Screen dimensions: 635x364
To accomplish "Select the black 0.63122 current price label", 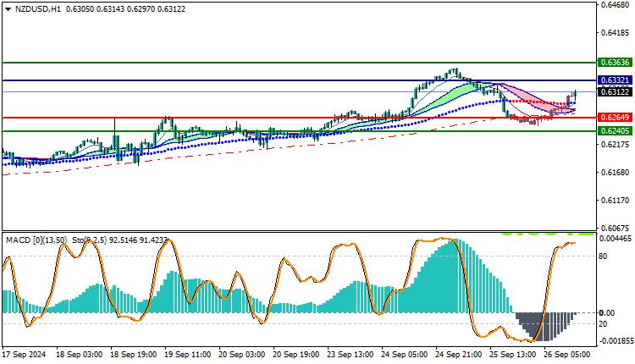I will point(615,92).
